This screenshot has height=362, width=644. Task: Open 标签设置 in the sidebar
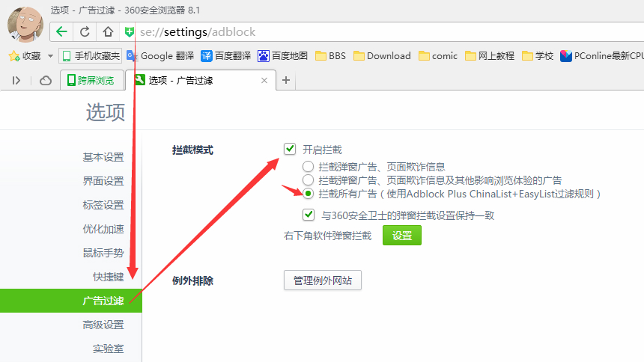click(103, 205)
